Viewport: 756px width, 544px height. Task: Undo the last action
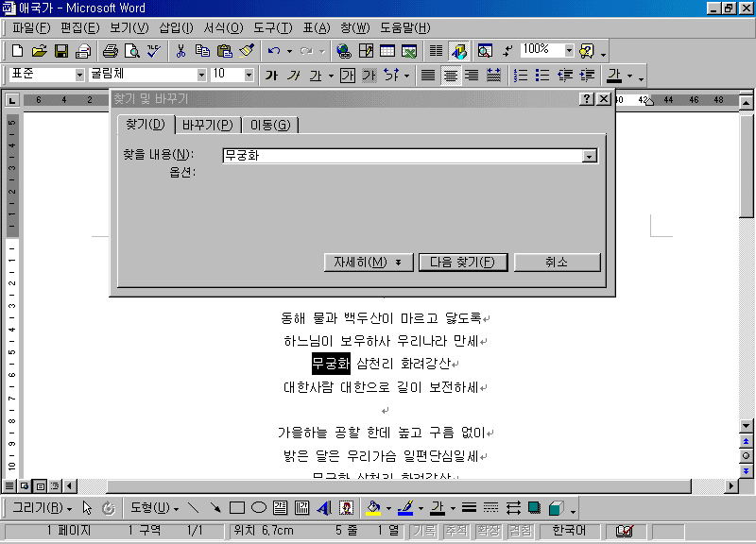coord(274,51)
